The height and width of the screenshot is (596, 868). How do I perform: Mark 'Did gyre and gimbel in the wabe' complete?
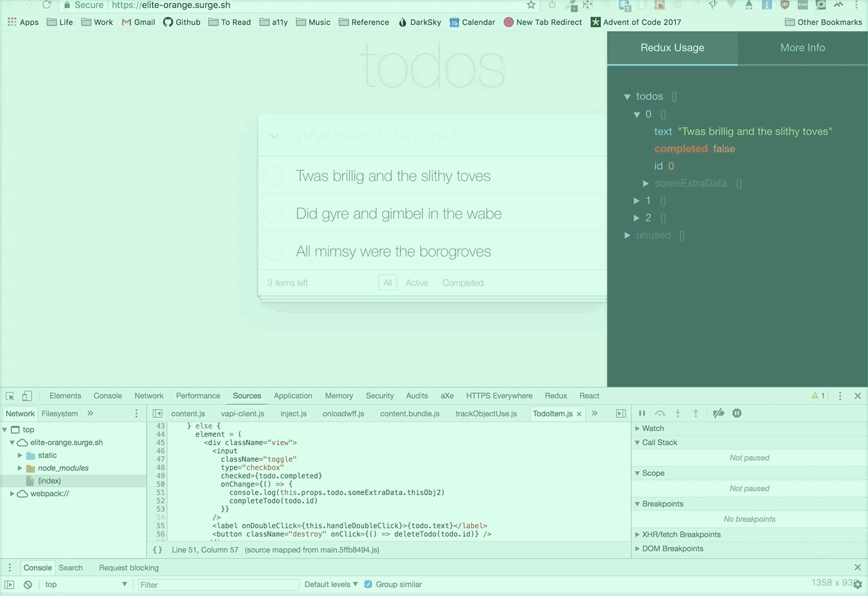coord(273,213)
